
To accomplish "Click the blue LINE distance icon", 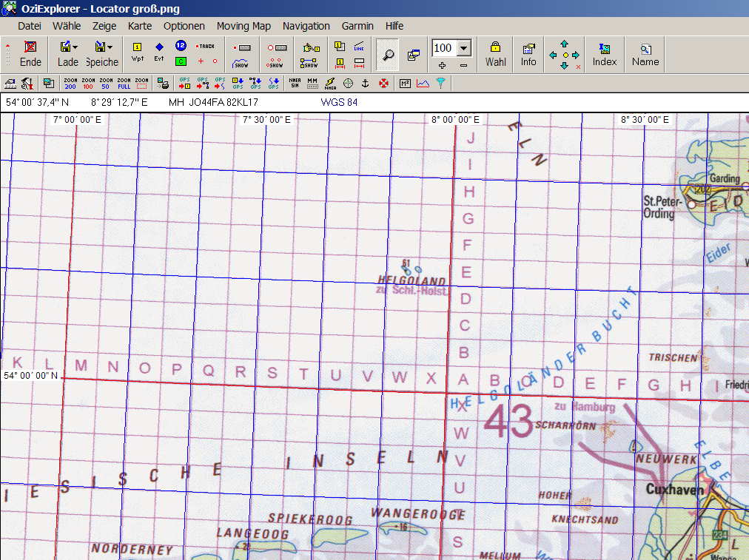I will click(359, 47).
